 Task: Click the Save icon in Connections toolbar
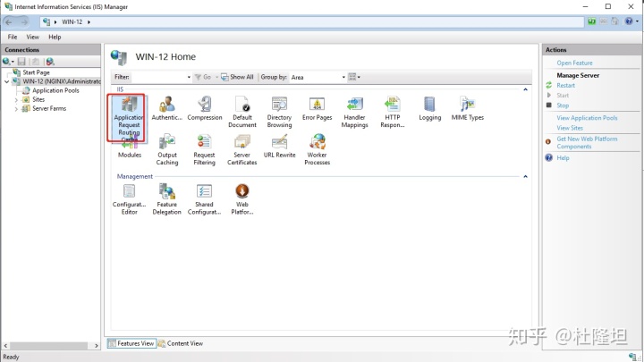pyautogui.click(x=21, y=62)
